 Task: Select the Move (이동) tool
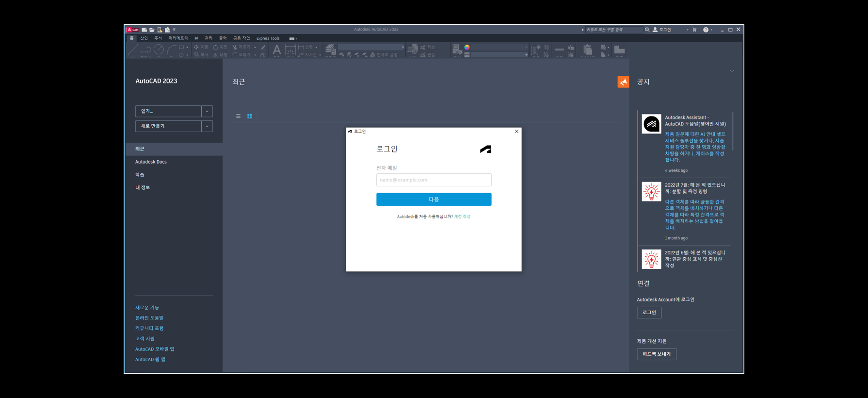[x=201, y=47]
